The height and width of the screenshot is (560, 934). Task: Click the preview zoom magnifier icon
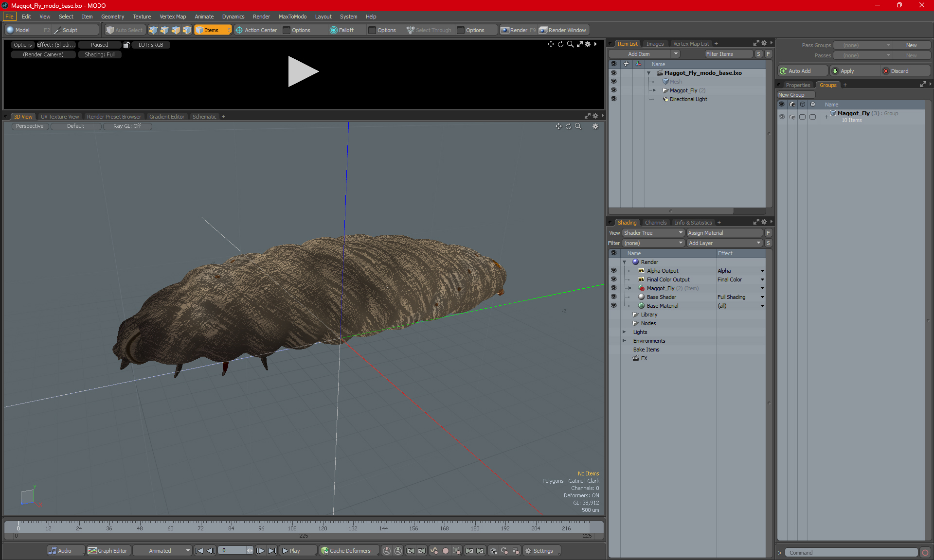[570, 44]
